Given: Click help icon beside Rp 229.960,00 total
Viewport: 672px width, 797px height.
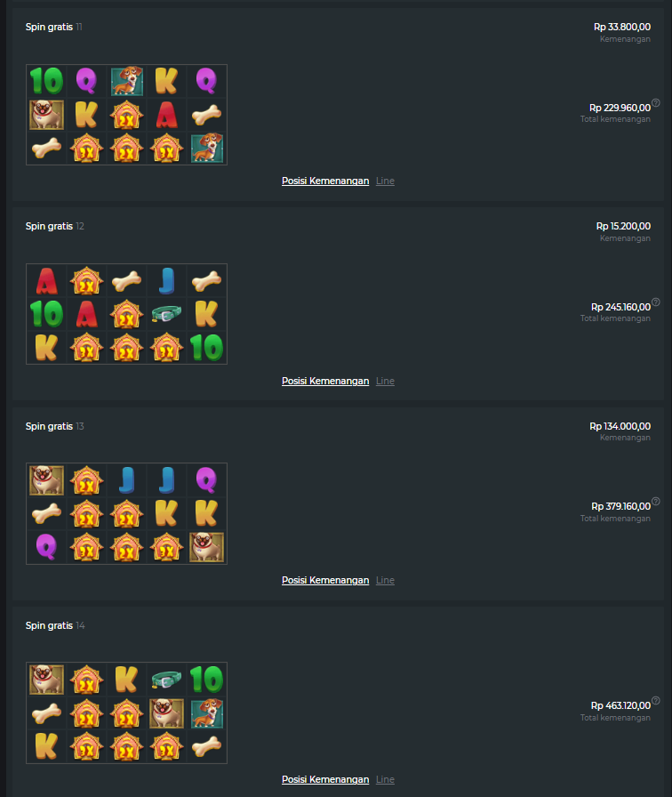Looking at the screenshot, I should point(656,102).
